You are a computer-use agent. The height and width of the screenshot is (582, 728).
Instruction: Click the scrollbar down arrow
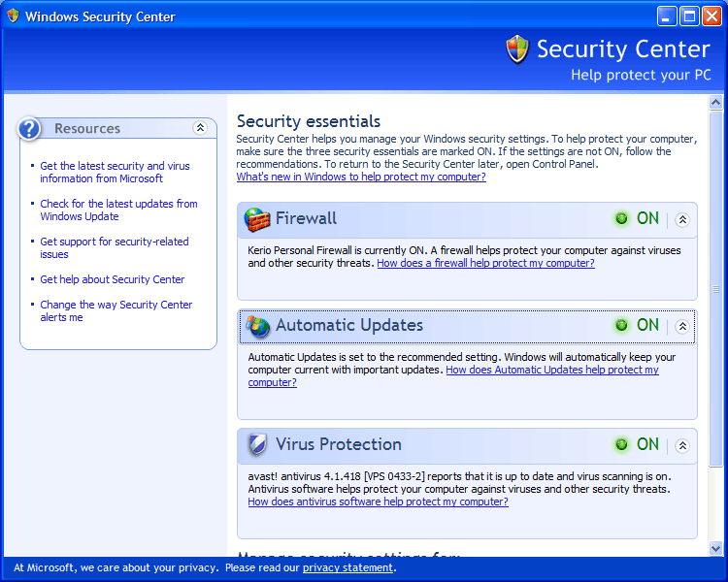715,548
